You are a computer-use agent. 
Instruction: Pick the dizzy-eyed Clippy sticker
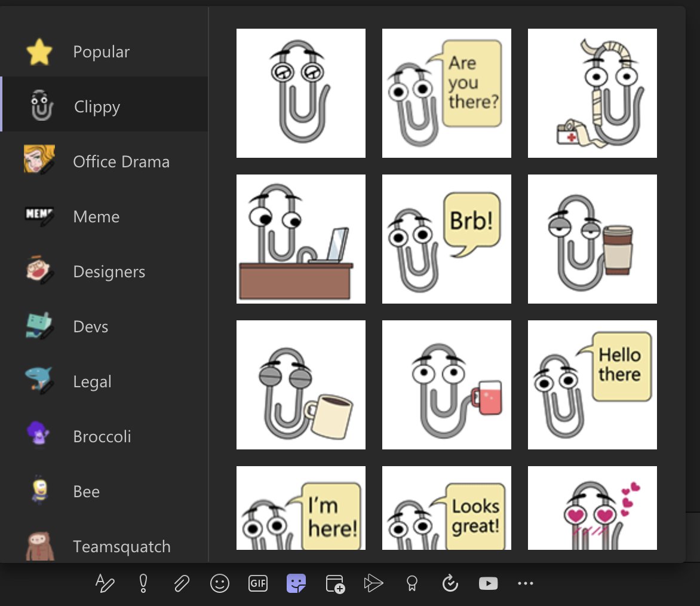pos(301,93)
